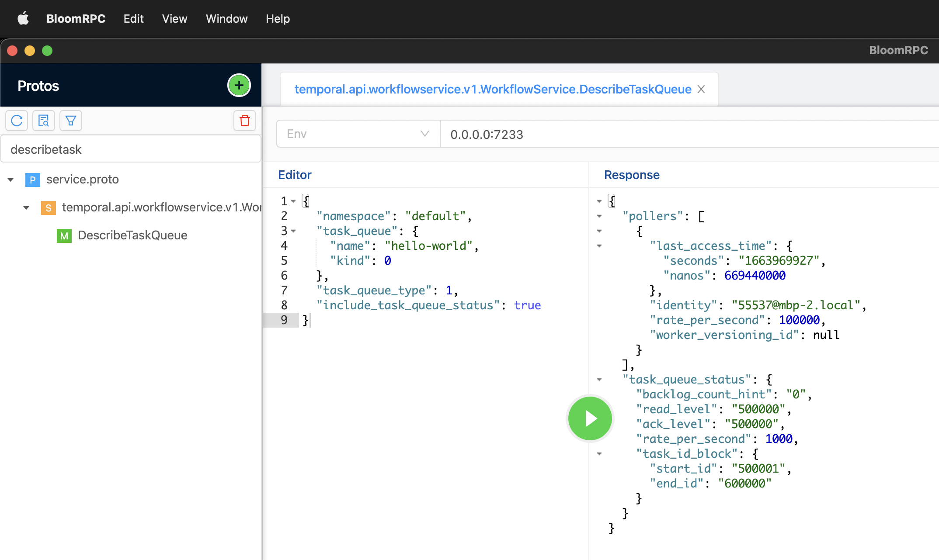Fold the task_queue block at editor line 3
The image size is (939, 560).
tap(294, 231)
